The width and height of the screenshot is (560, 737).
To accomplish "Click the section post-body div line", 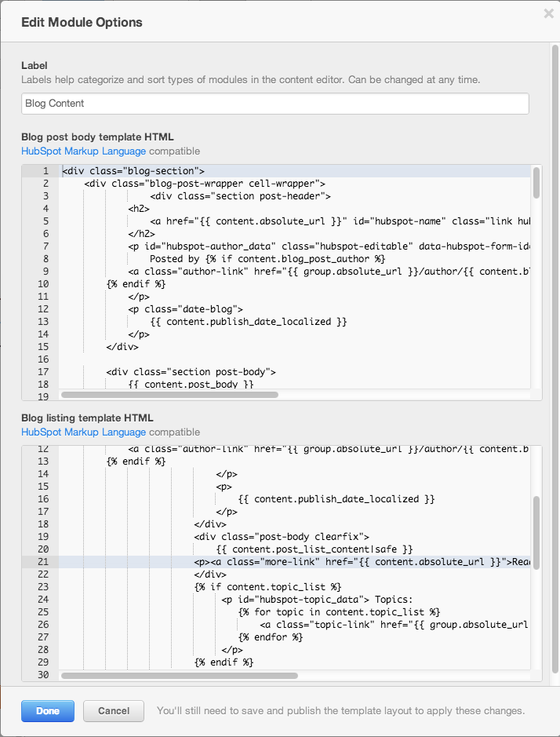I will (x=191, y=372).
